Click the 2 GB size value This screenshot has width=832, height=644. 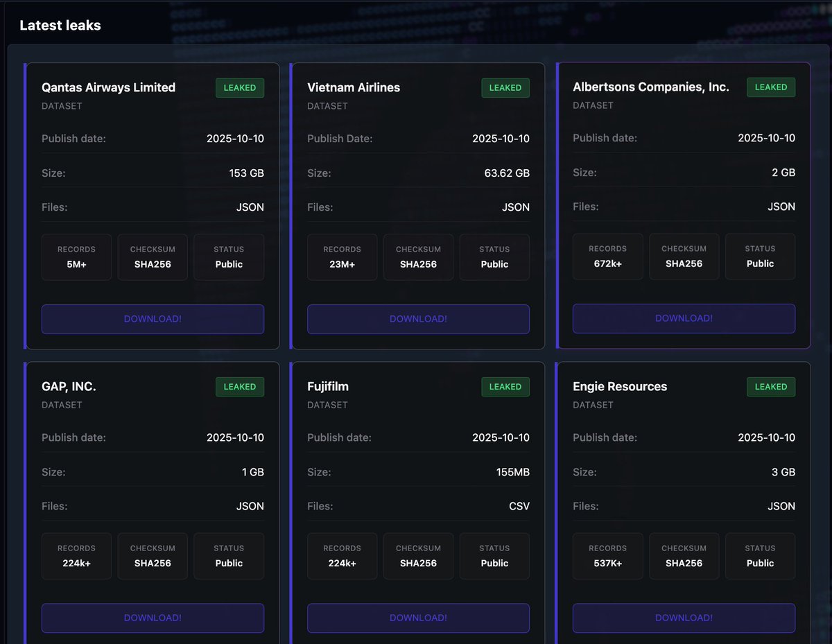pyautogui.click(x=783, y=172)
